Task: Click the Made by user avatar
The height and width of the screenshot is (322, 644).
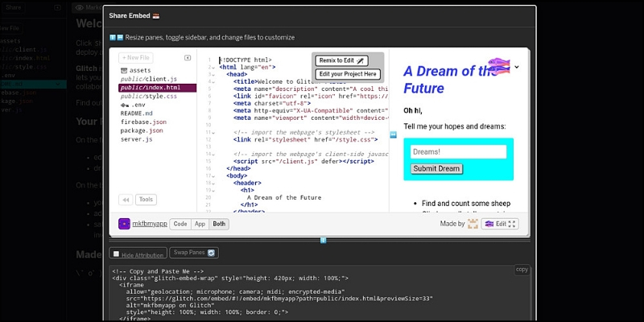Action: pyautogui.click(x=473, y=224)
